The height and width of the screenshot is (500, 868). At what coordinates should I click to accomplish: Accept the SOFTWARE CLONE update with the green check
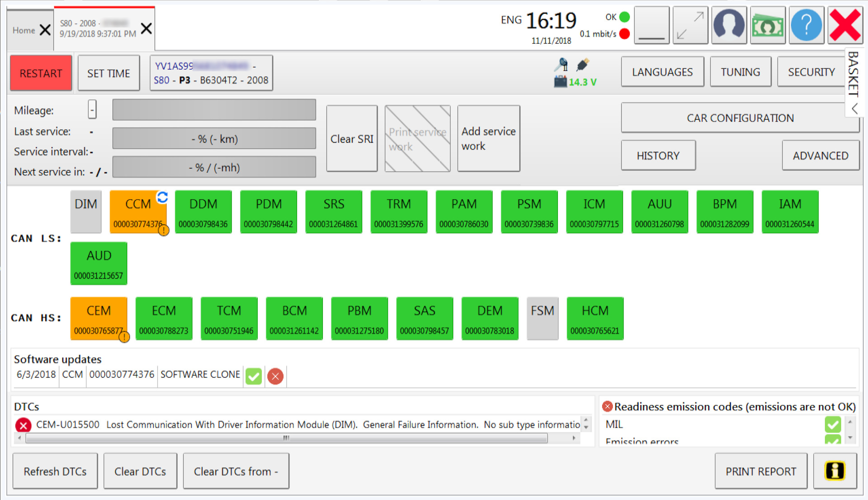click(254, 376)
